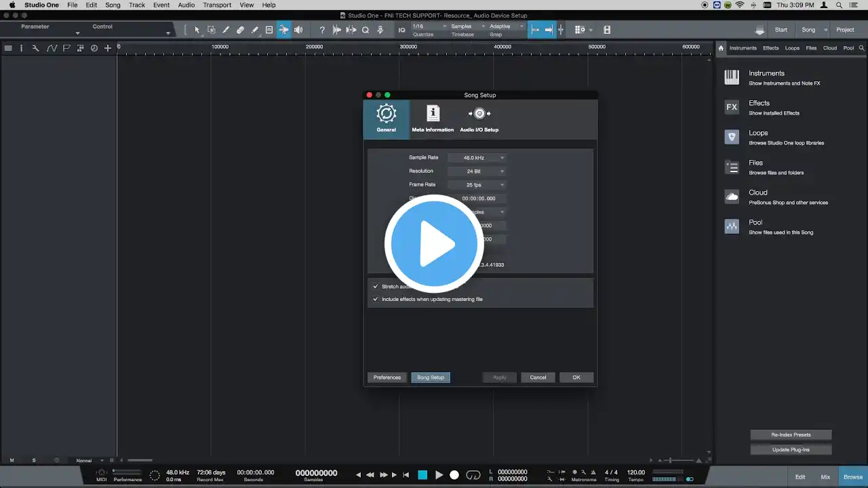
Task: Show automation with the curve icon
Action: [x=52, y=48]
